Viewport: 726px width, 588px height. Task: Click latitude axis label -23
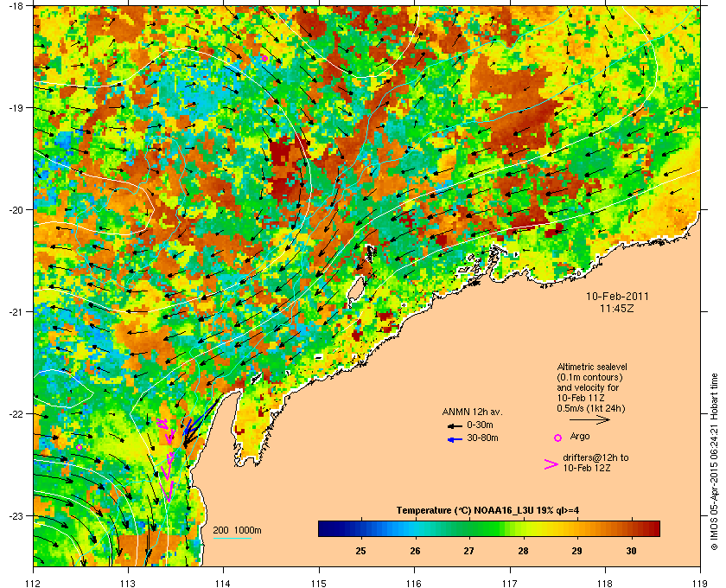point(16,515)
